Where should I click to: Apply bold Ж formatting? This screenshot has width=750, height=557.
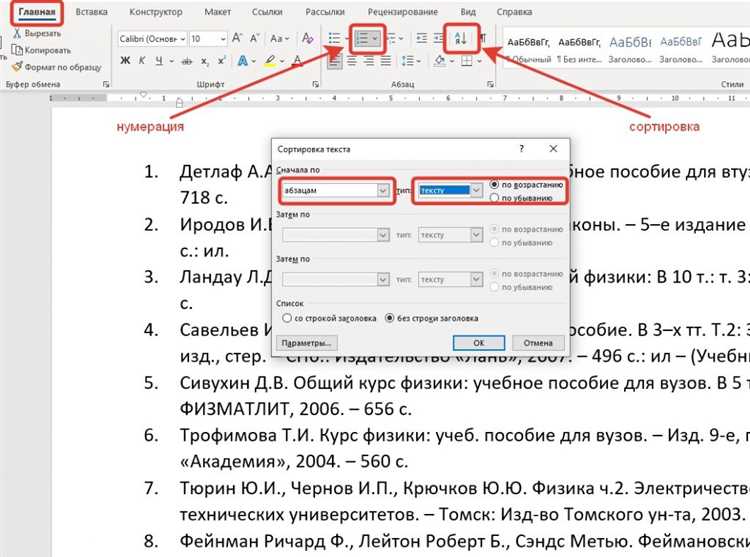point(125,61)
